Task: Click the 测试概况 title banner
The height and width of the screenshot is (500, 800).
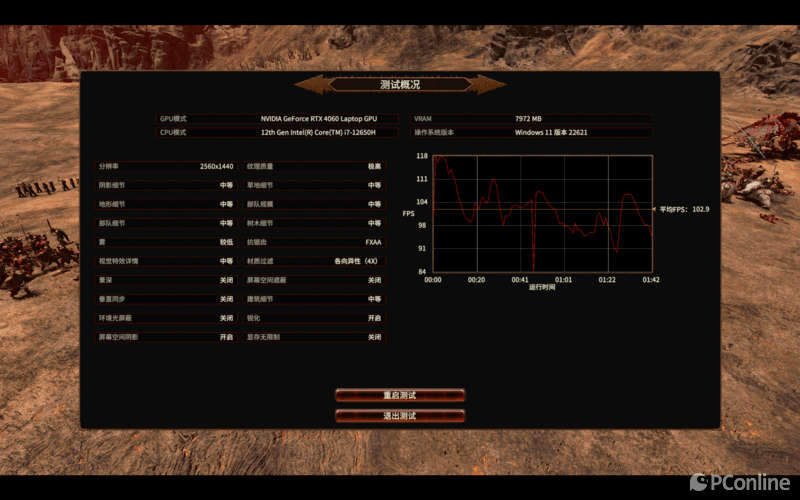Action: click(x=400, y=85)
